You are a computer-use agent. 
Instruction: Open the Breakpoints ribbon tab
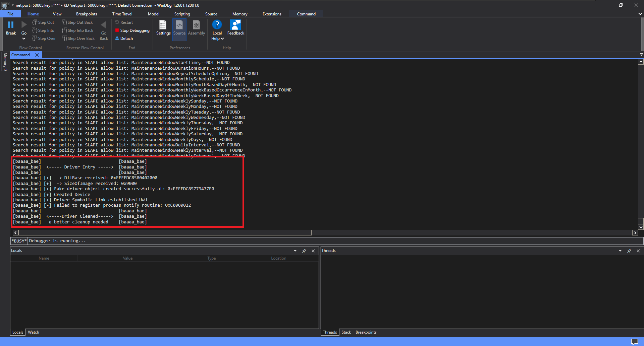(x=87, y=14)
